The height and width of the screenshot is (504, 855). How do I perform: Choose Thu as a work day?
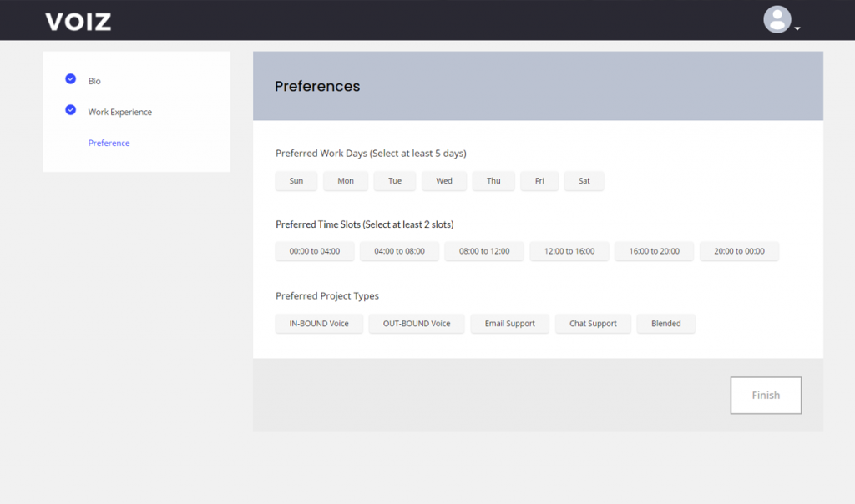point(493,181)
